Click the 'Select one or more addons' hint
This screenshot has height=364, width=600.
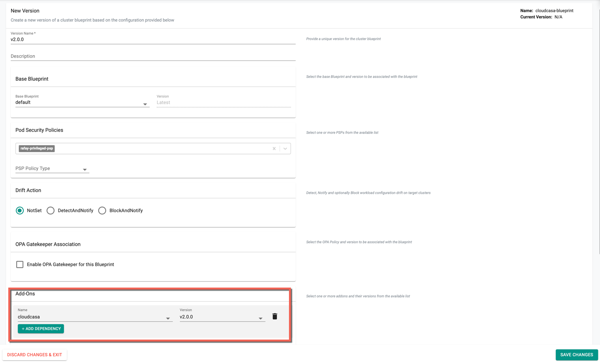tap(358, 296)
